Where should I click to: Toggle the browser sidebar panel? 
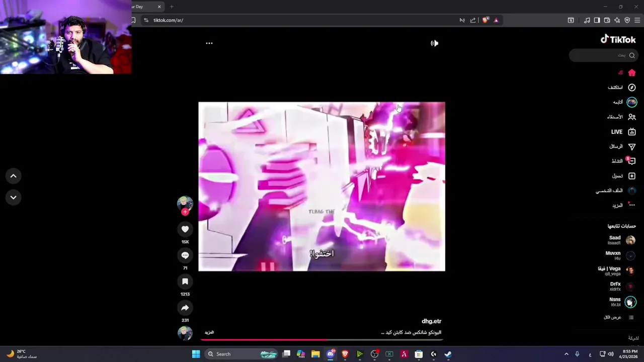[x=597, y=20]
